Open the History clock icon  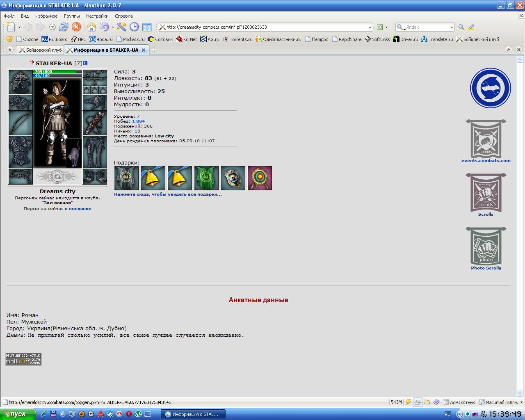tap(134, 27)
